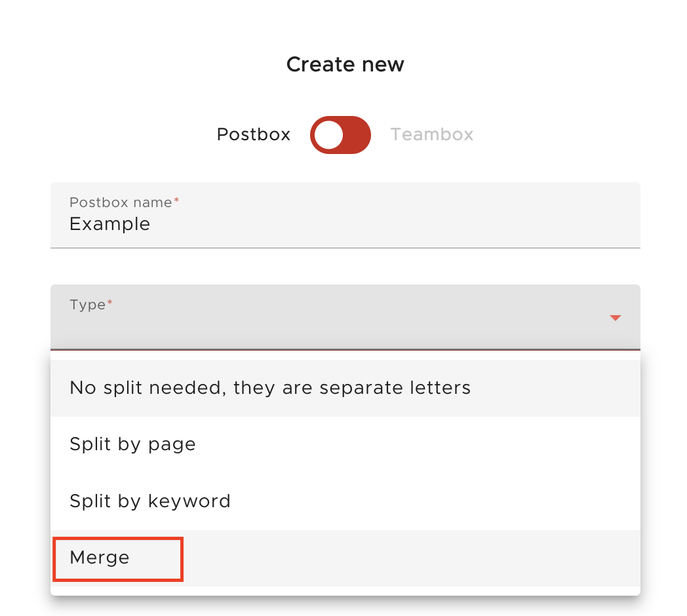The image size is (687, 616).
Task: Click the red triangle dropdown indicator
Action: [x=615, y=317]
